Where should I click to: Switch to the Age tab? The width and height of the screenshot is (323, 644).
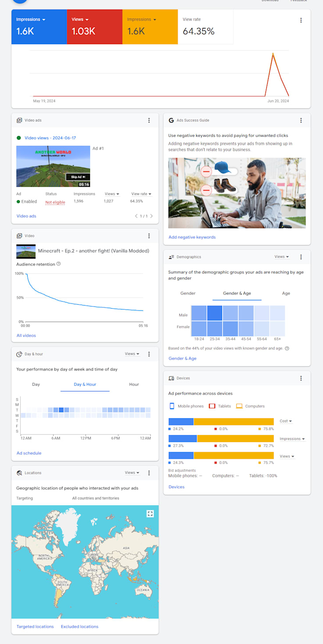point(286,293)
